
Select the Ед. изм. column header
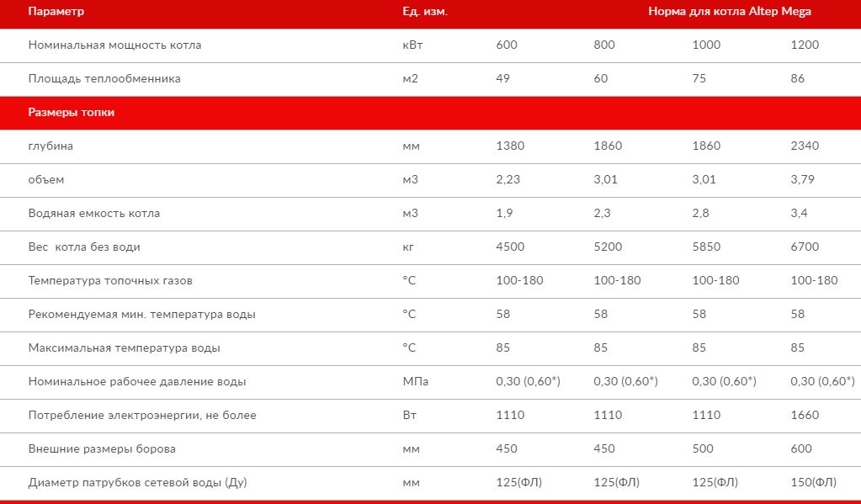pos(425,12)
